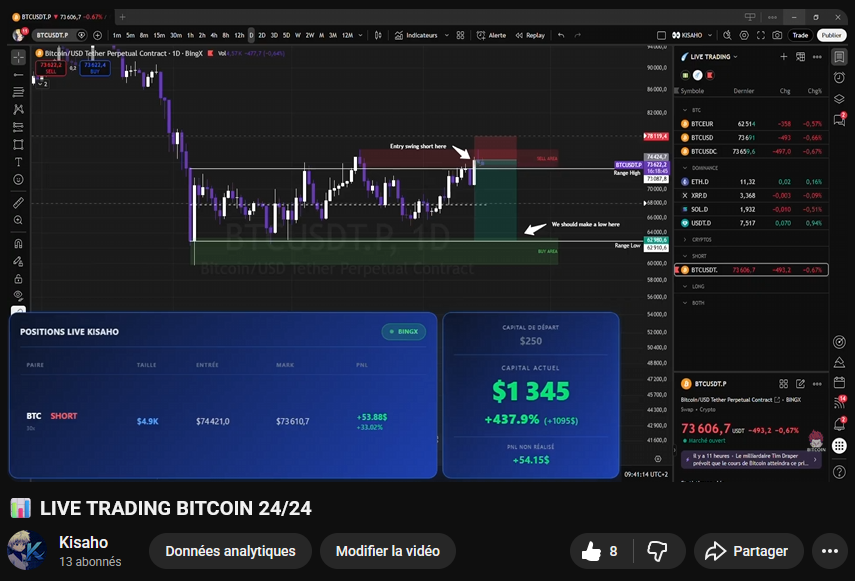Open the forecasting and measurement tools

(19, 127)
